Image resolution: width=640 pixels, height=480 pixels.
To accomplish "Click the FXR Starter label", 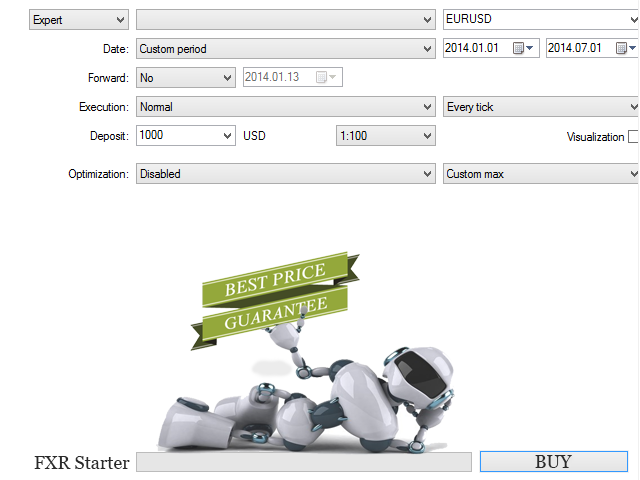I will 82,463.
